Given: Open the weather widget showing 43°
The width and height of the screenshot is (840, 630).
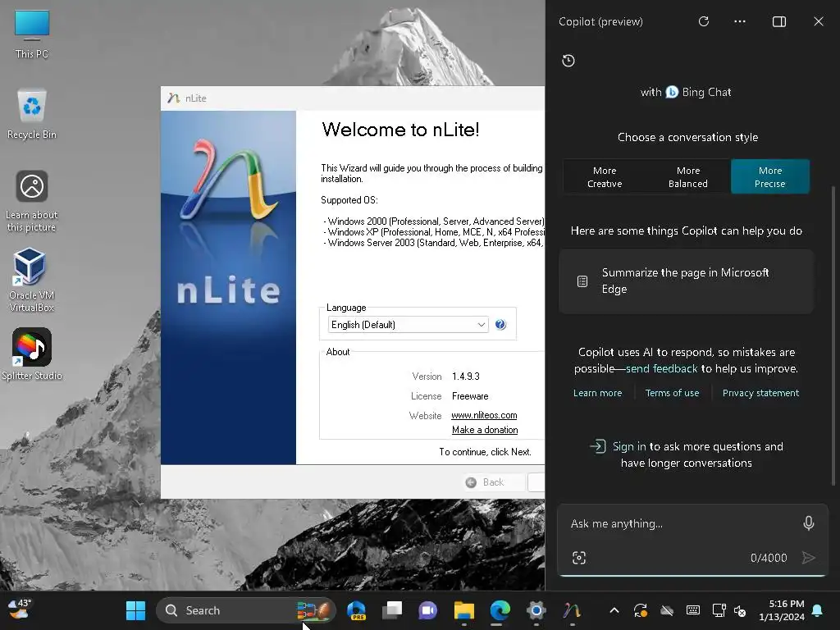Looking at the screenshot, I should [x=20, y=609].
